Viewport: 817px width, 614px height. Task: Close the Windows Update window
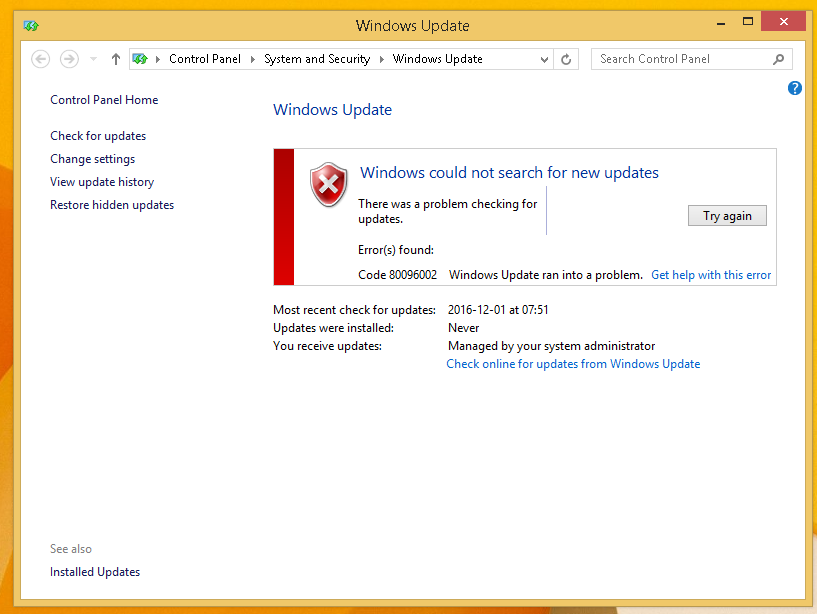point(783,22)
